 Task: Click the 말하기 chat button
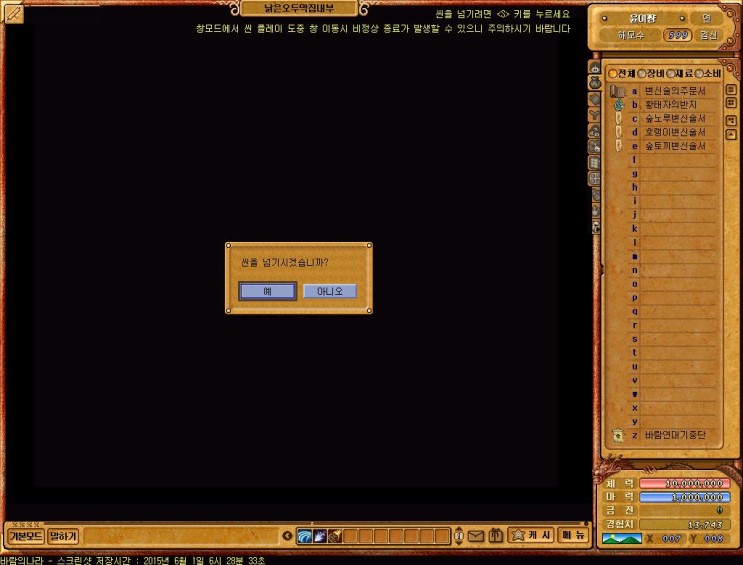[63, 536]
